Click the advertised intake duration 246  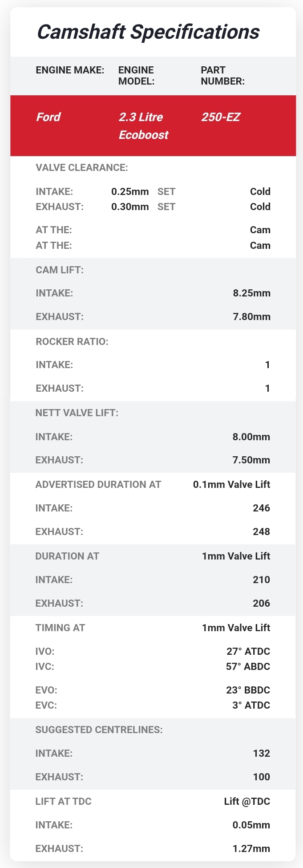(x=261, y=508)
